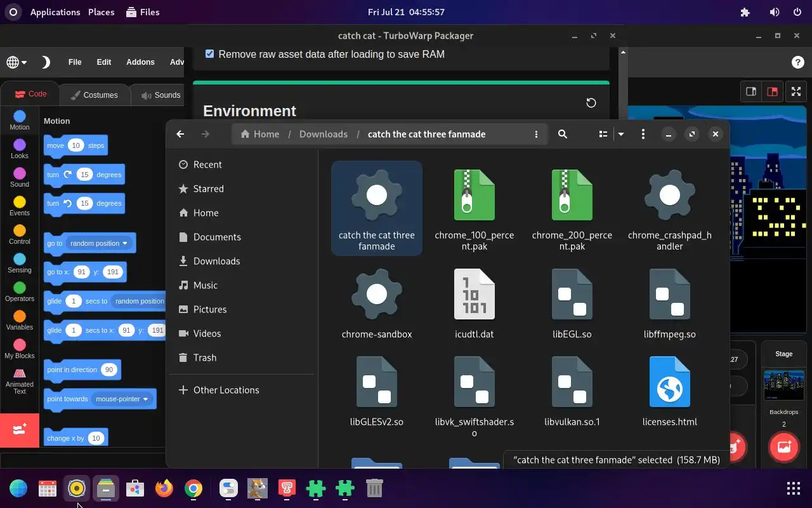Switch to the Costumes tab

[94, 95]
